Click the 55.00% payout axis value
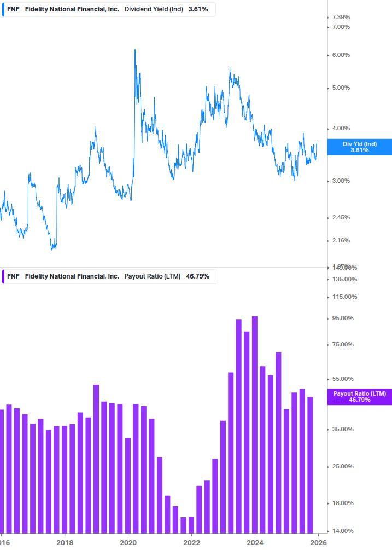Screen dimensions: 392x550 pyautogui.click(x=343, y=379)
